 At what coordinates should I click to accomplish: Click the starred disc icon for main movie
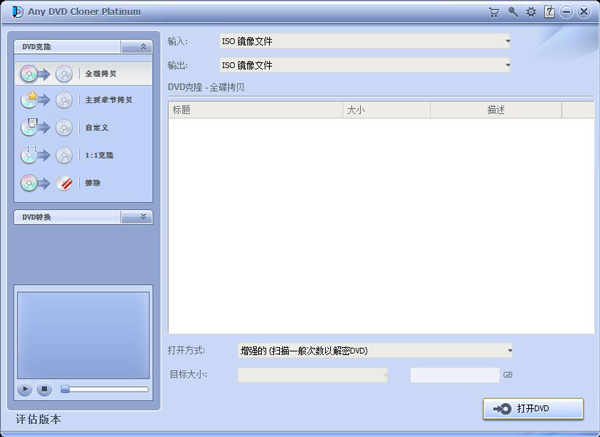point(29,99)
